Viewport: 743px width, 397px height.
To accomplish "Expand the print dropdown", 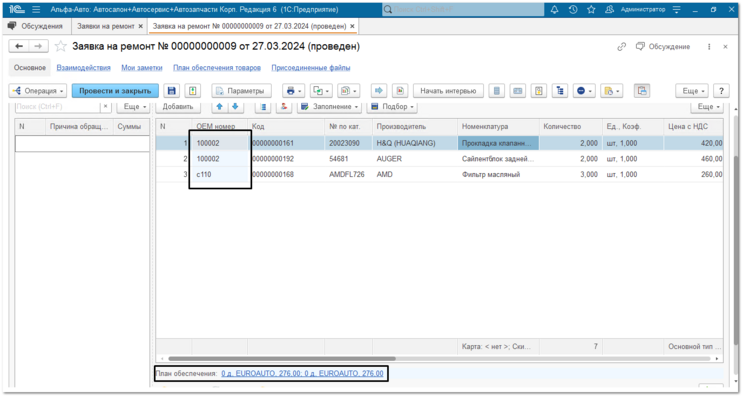I will [294, 90].
